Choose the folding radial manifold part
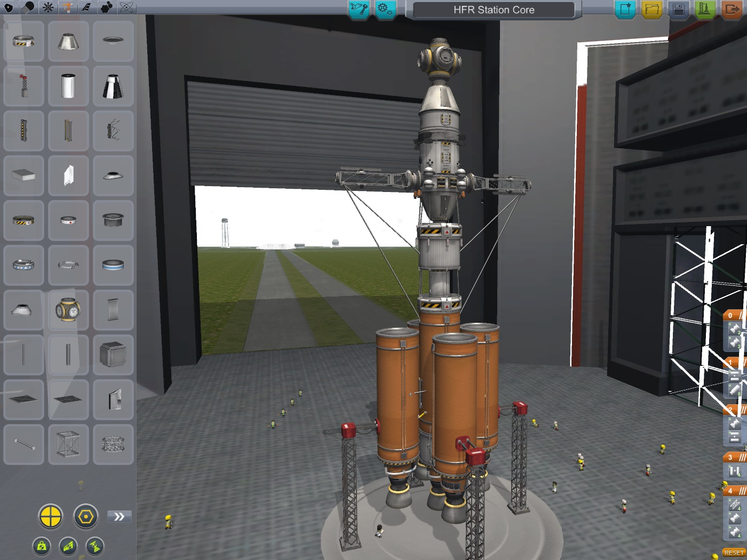 pos(113,131)
